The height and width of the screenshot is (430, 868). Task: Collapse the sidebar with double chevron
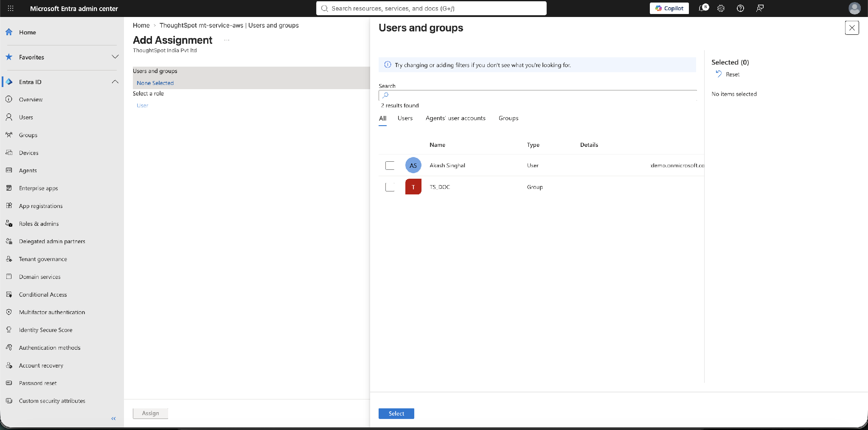click(x=113, y=419)
